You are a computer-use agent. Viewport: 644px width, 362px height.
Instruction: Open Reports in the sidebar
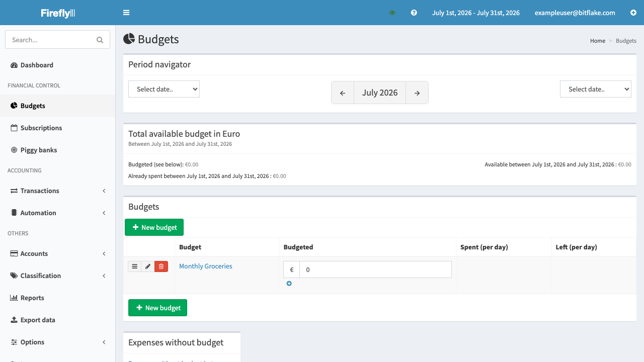point(58,298)
